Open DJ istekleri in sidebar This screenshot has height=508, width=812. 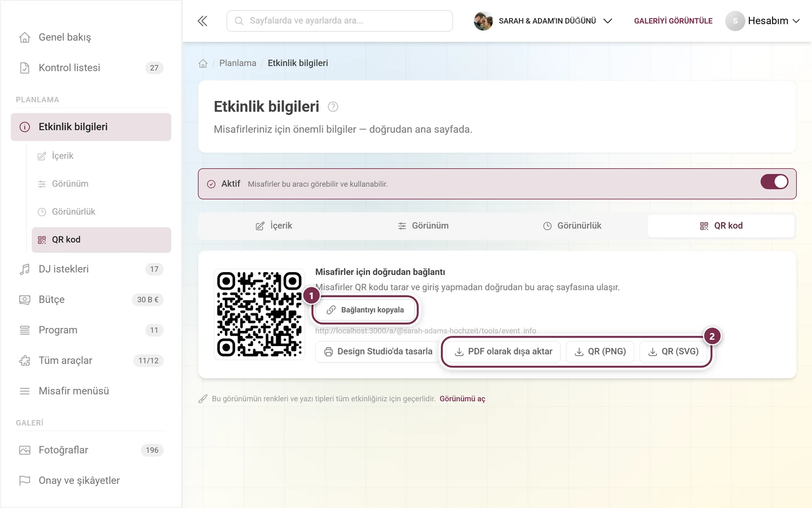[x=91, y=269]
